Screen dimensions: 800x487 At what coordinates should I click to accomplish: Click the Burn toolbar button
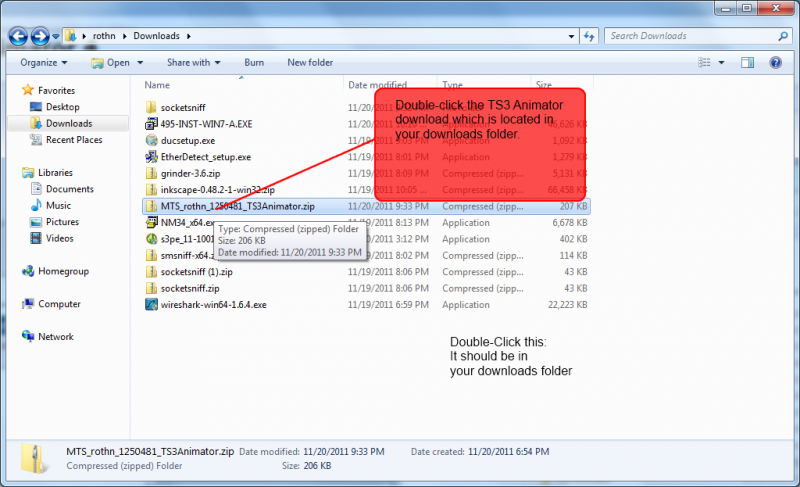(254, 62)
